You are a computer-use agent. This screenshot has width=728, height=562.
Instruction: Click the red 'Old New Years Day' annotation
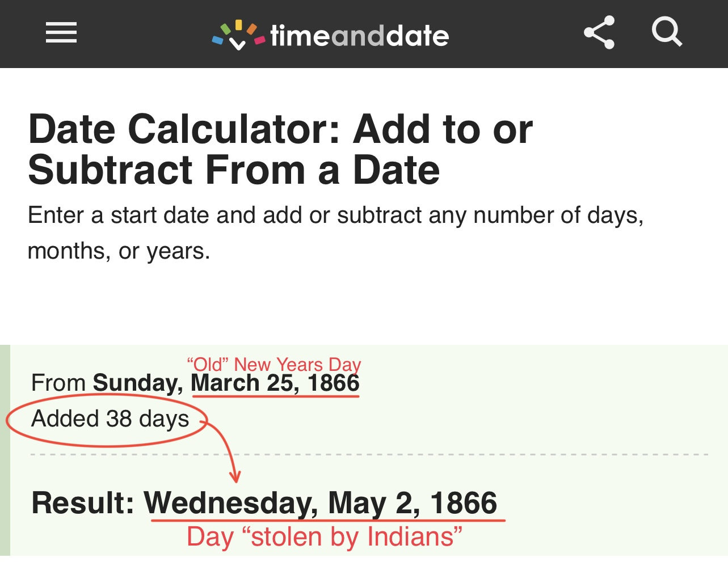point(273,364)
